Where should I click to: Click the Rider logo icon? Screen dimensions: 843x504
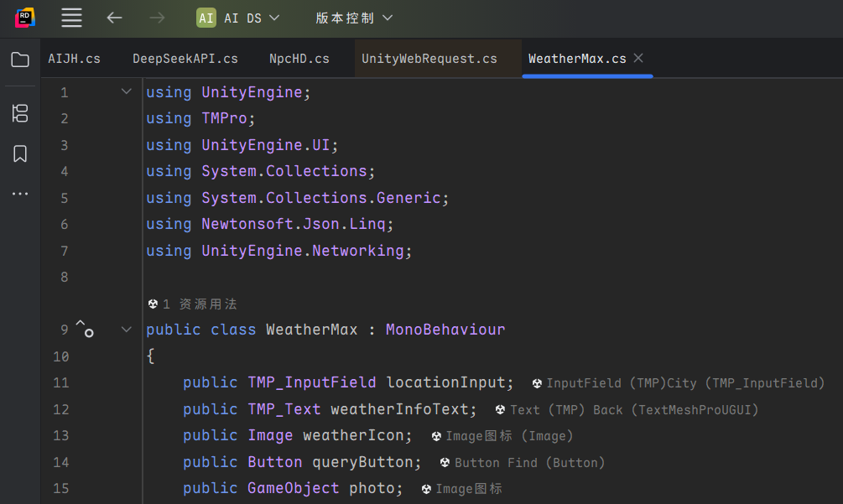[x=25, y=18]
